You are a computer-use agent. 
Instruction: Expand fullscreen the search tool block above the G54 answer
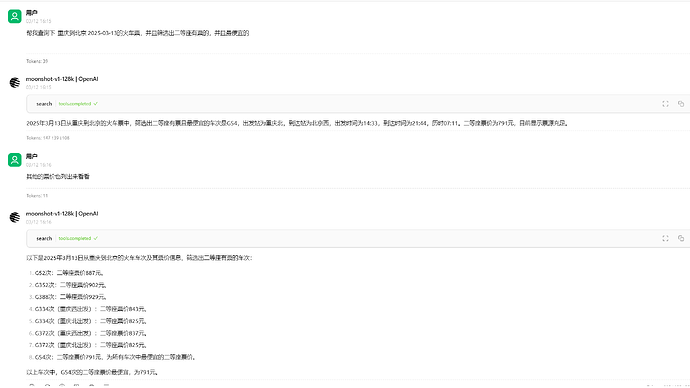pyautogui.click(x=665, y=104)
